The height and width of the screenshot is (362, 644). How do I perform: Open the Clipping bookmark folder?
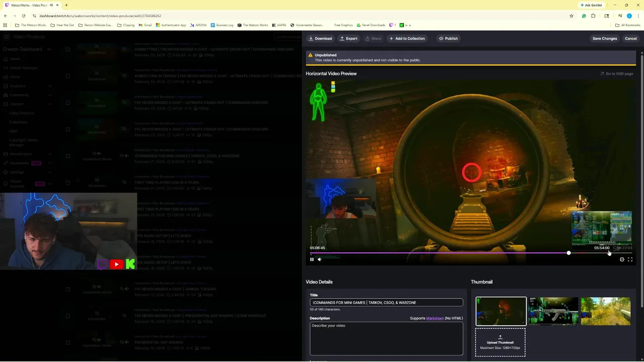126,25
